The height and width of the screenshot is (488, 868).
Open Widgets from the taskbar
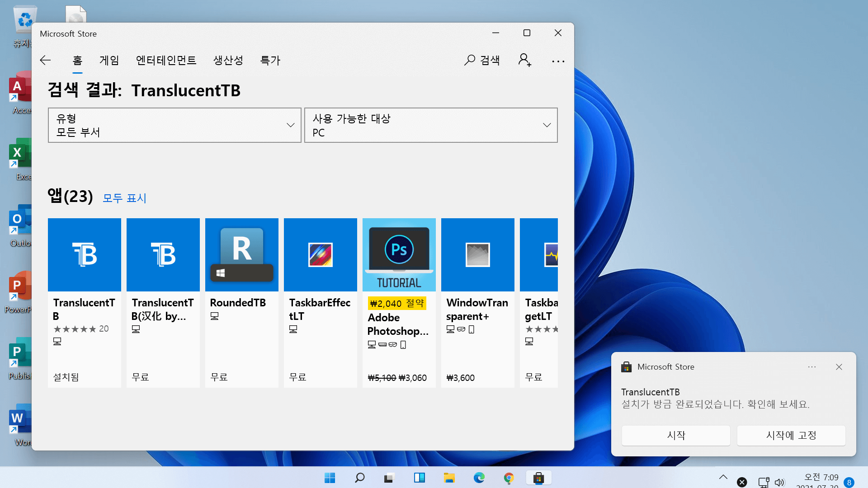click(420, 478)
